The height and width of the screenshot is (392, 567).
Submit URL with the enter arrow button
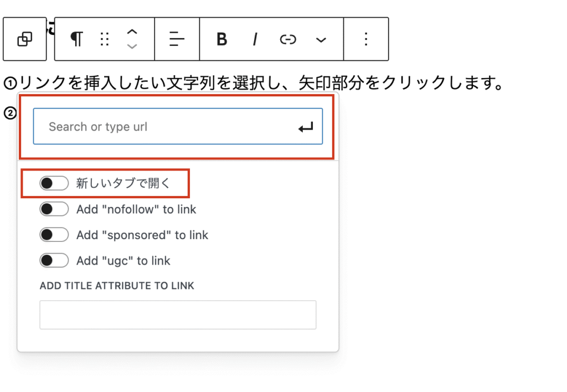pos(305,126)
